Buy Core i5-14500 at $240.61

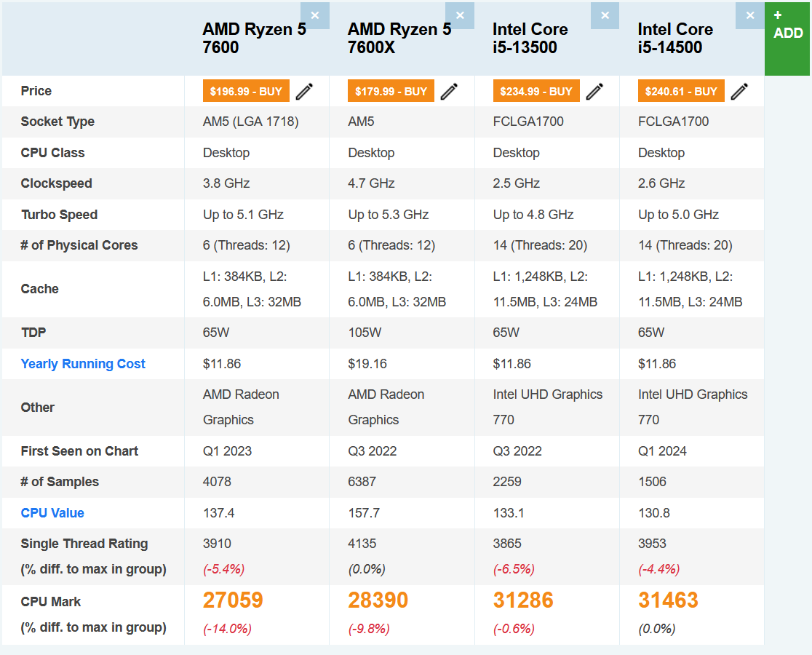click(681, 91)
